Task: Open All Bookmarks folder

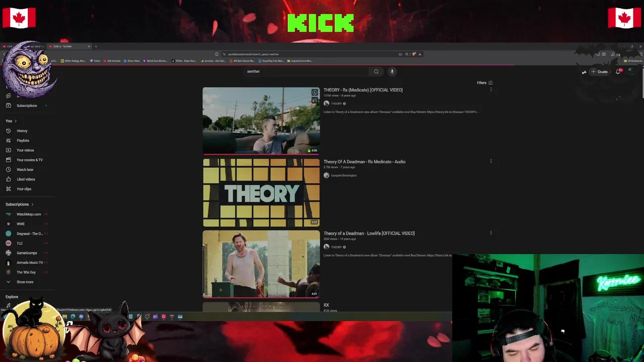Action: [x=633, y=61]
